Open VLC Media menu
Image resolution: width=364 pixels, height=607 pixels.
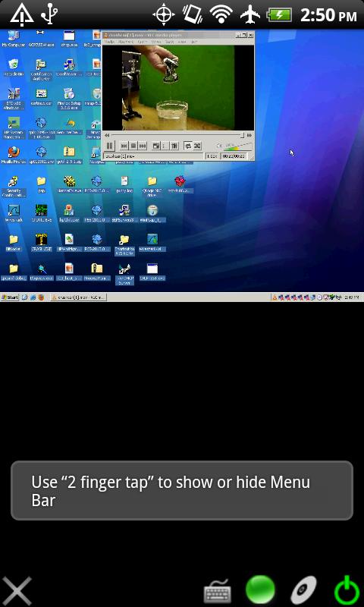tap(109, 42)
